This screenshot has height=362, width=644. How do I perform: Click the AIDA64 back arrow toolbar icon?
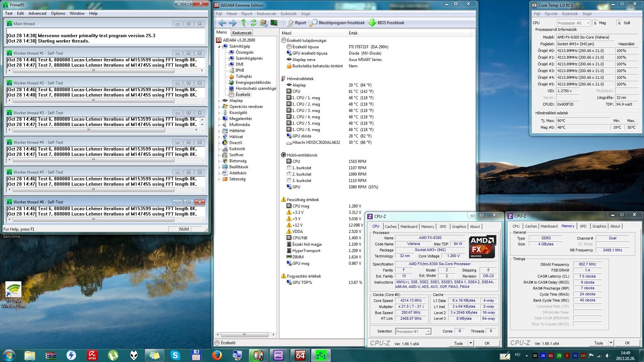click(x=222, y=23)
